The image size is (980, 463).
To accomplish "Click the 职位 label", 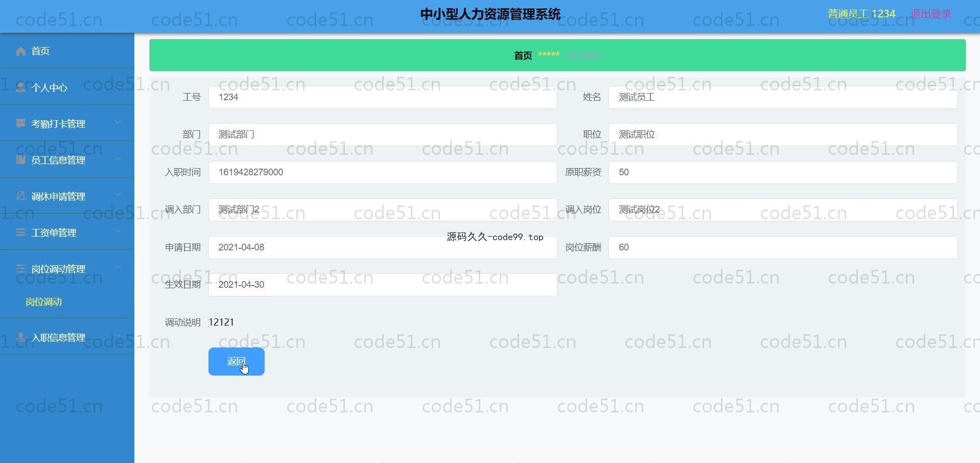I will [x=592, y=134].
